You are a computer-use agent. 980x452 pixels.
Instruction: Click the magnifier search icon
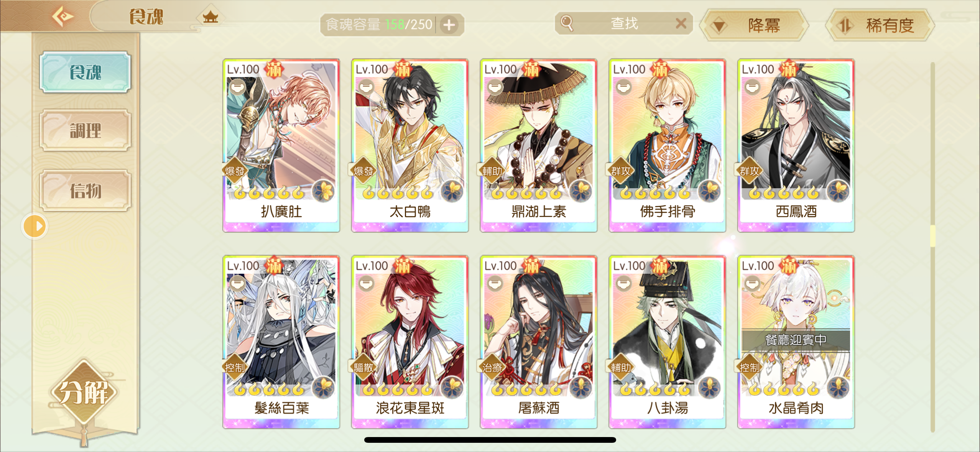click(566, 23)
